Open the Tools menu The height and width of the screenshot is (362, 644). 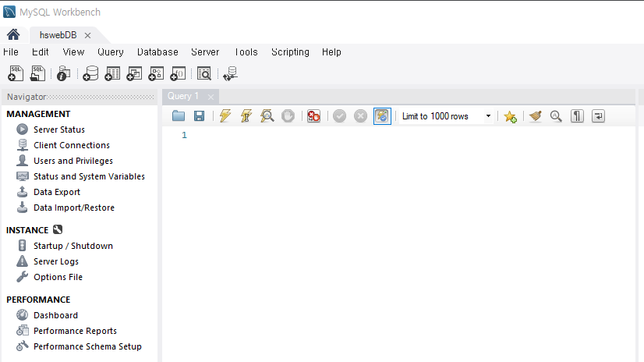[x=246, y=52]
